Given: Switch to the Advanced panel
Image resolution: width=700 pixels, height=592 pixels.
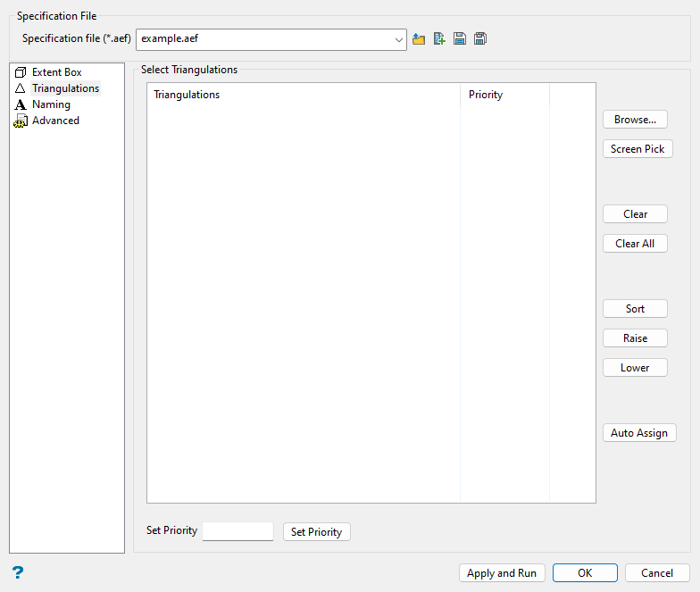Looking at the screenshot, I should (55, 121).
